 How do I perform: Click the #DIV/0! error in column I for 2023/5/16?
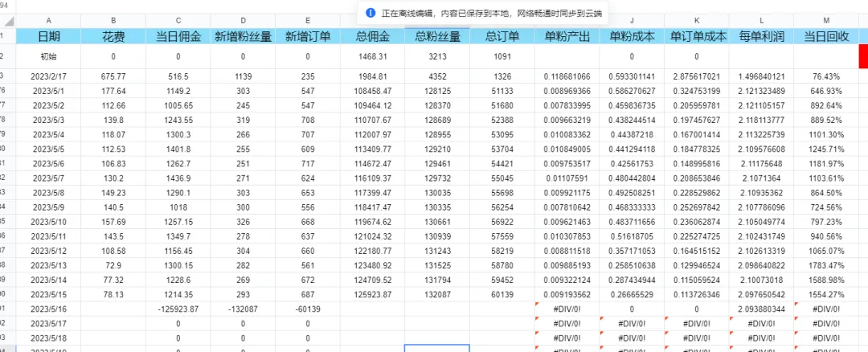(x=567, y=310)
